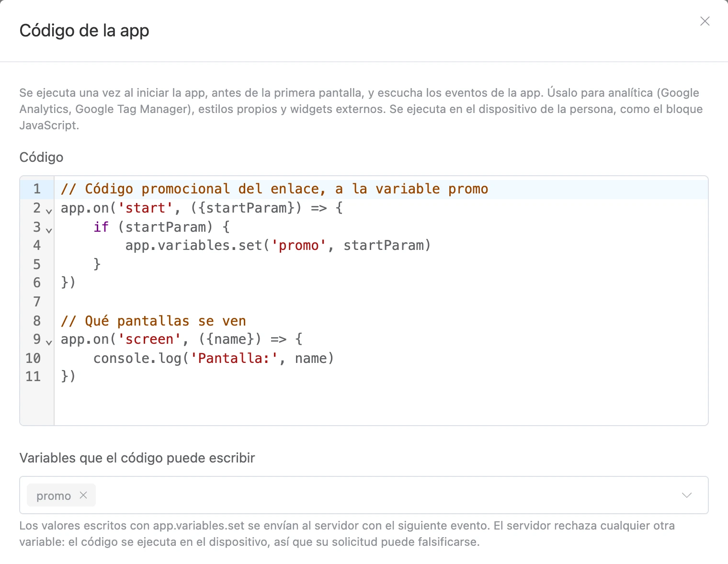Click the Código de la app title

[x=84, y=31]
